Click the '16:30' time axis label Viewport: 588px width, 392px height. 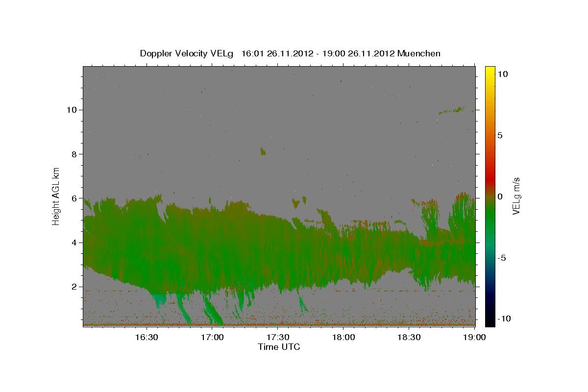146,337
